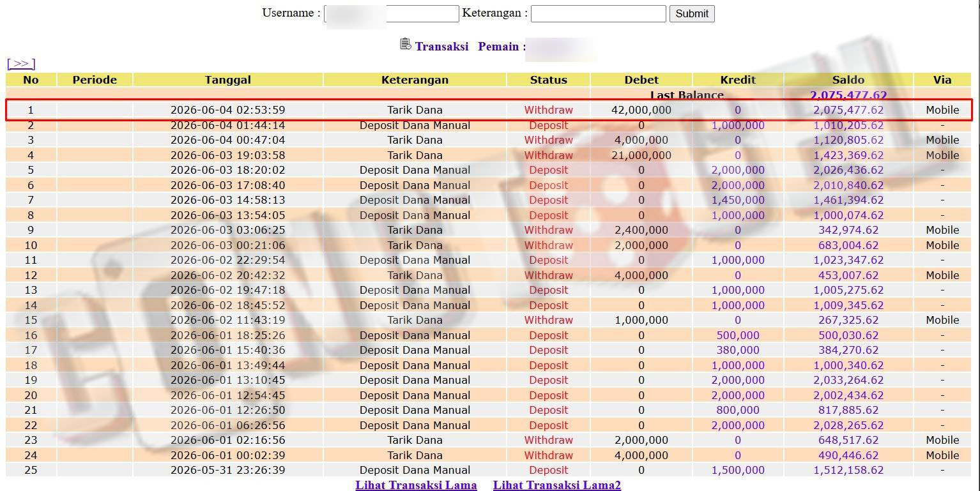Screen dimensions: 980x491
Task: Click Deposit Dana Manual in row 5
Action: [415, 170]
